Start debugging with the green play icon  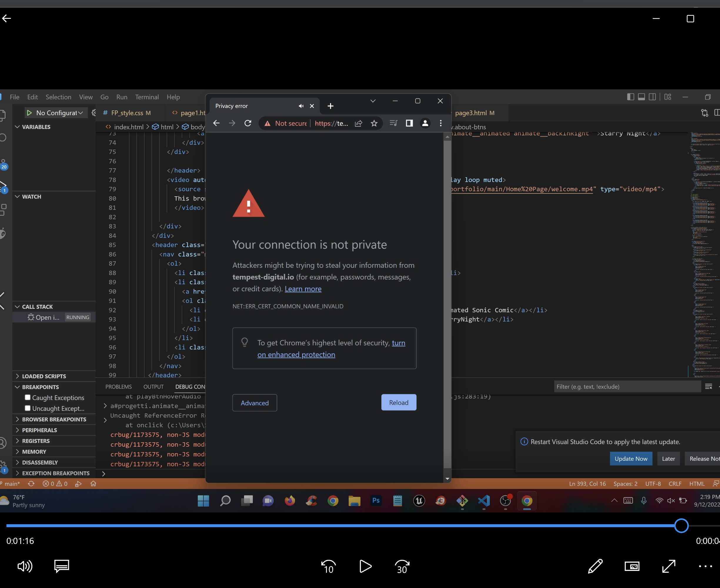click(x=29, y=113)
